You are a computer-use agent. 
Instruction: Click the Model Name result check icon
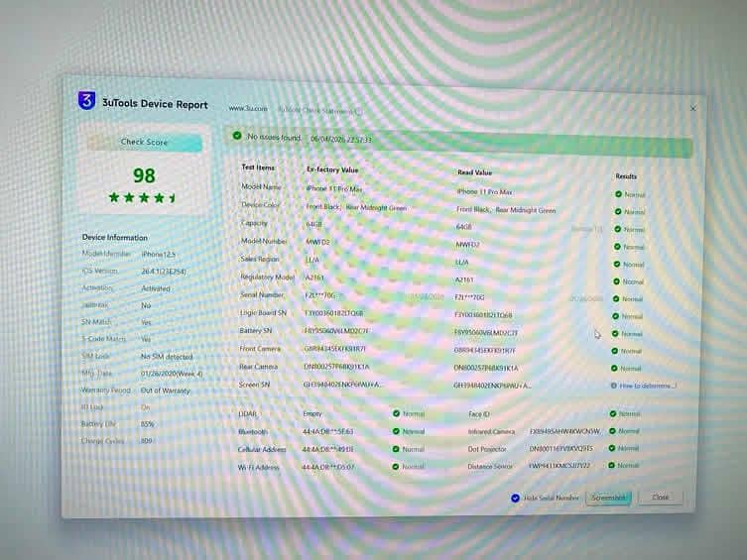(618, 194)
